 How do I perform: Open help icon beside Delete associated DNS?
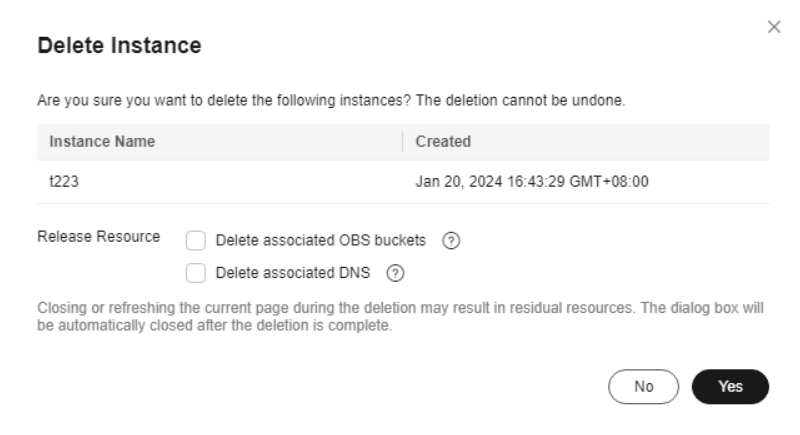pos(395,273)
